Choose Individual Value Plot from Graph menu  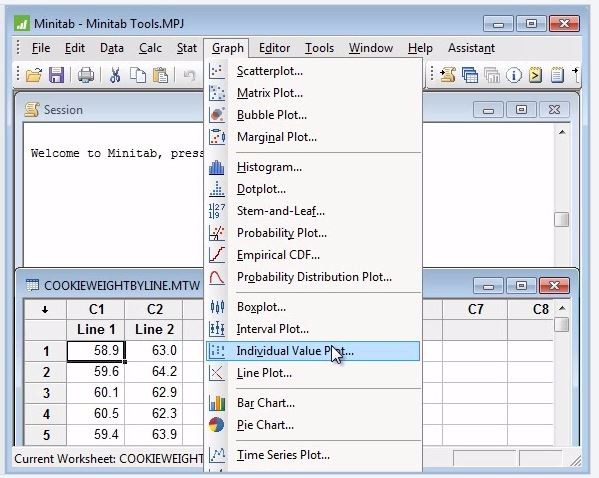coord(313,351)
